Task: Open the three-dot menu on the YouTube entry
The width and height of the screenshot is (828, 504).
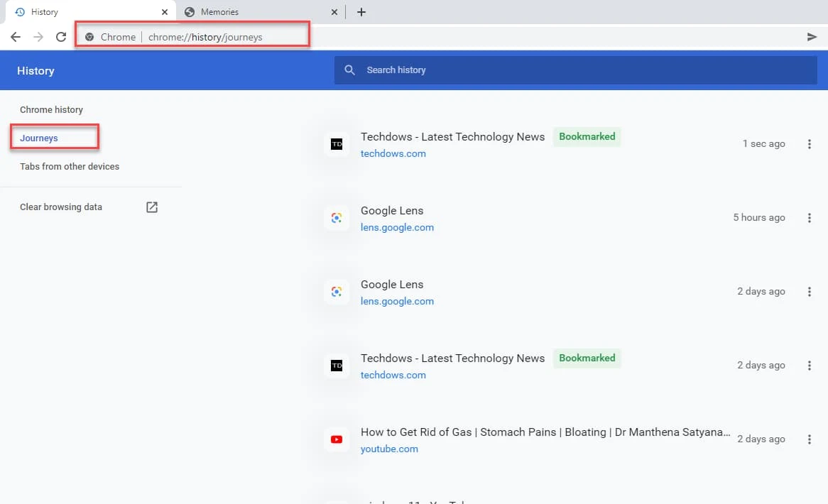Action: 810,439
